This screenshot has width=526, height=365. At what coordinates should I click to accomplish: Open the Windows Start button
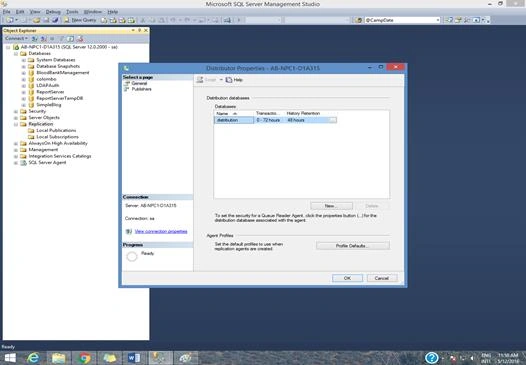(10, 358)
